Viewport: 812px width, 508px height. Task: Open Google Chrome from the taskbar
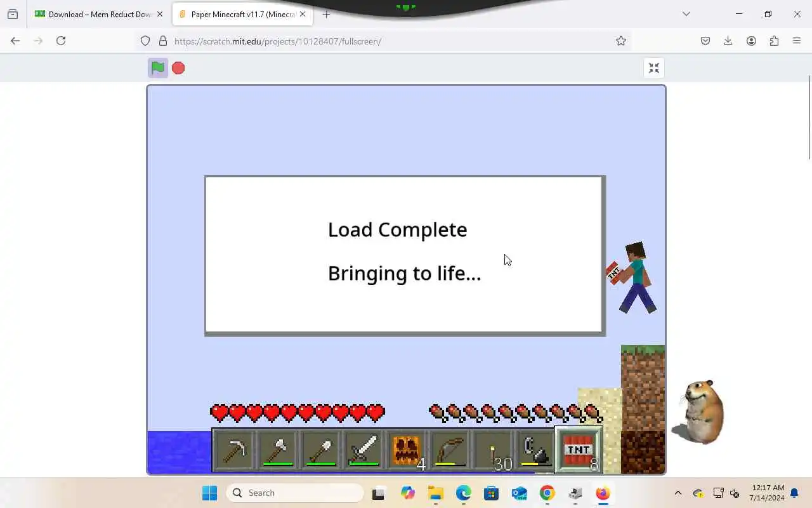point(547,493)
